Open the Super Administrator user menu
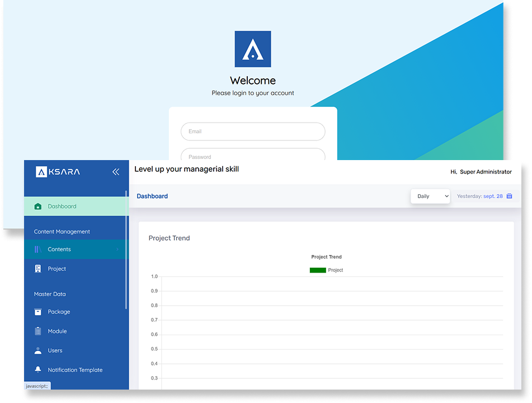 coord(481,172)
